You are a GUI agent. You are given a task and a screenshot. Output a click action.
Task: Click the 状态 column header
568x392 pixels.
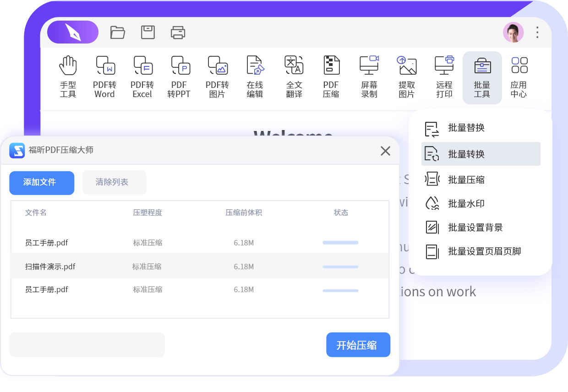(341, 212)
